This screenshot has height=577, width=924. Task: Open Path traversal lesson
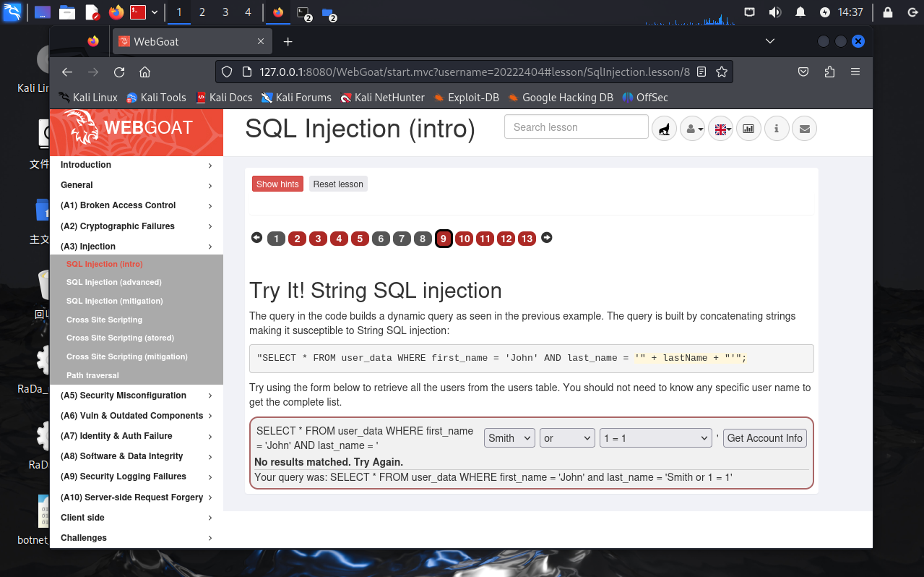92,375
